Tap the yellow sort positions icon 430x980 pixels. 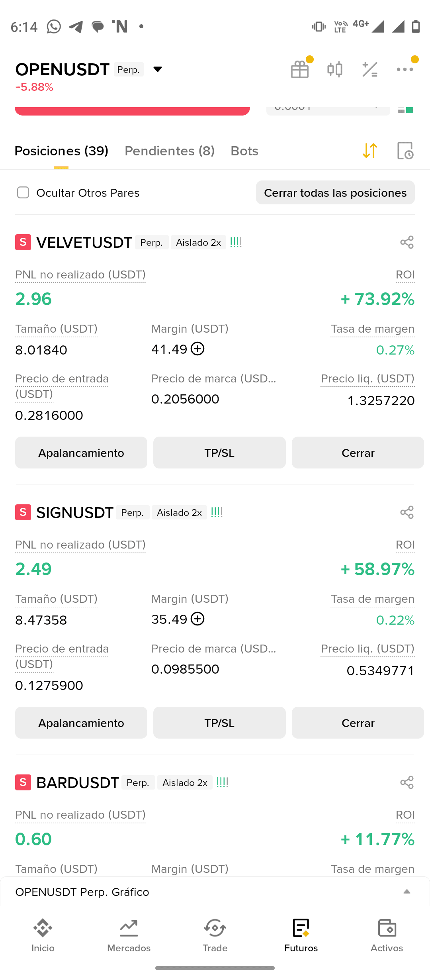coord(370,151)
